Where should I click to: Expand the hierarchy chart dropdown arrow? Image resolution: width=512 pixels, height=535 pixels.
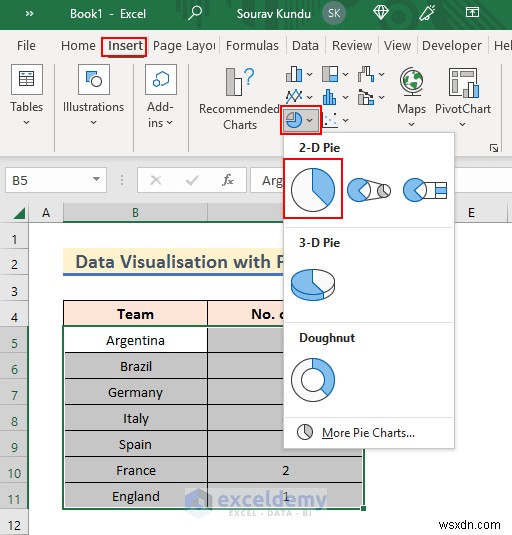coord(346,74)
